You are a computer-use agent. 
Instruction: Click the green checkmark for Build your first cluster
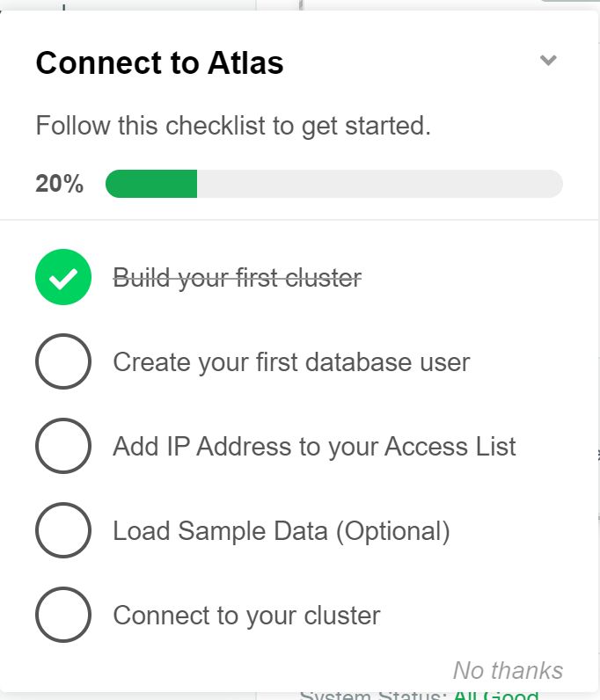click(63, 278)
